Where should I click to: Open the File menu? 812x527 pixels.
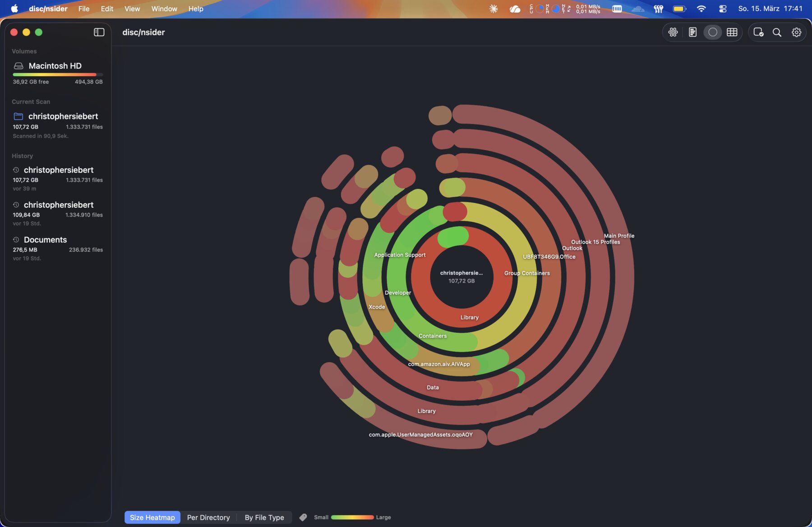(84, 9)
